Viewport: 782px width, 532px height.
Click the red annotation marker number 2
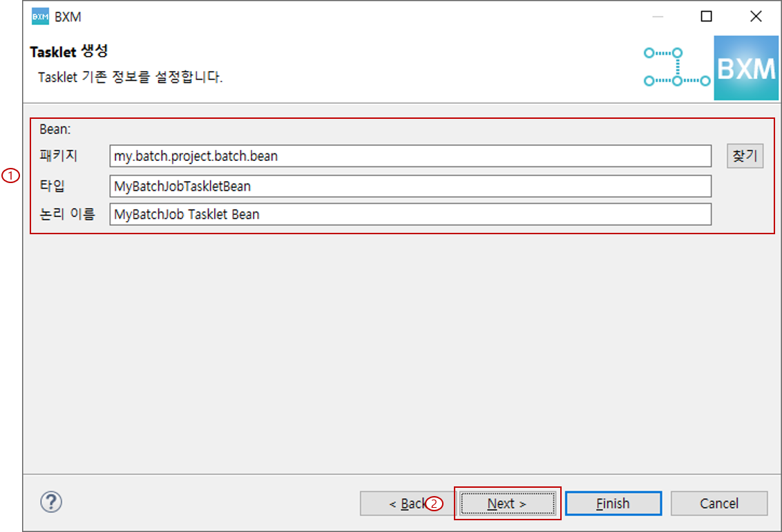pyautogui.click(x=434, y=504)
